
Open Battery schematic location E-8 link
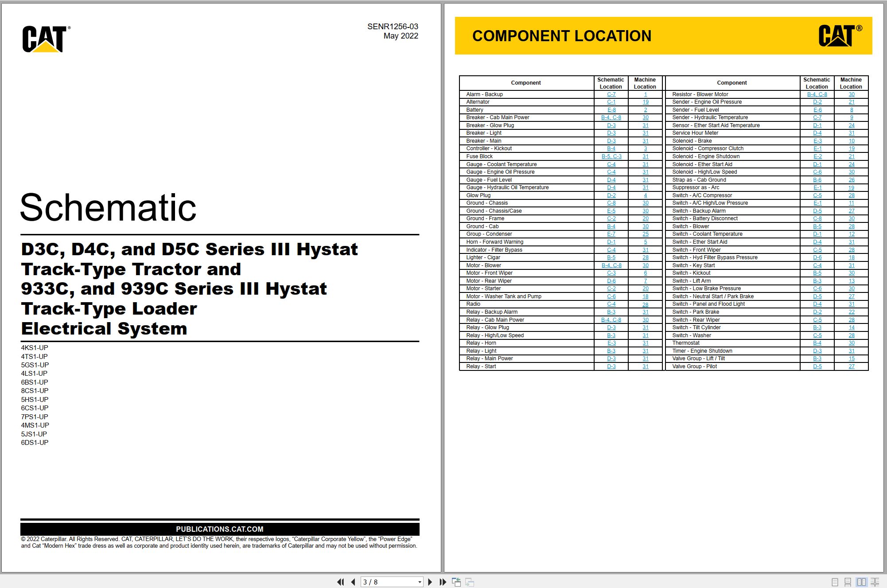coord(611,110)
